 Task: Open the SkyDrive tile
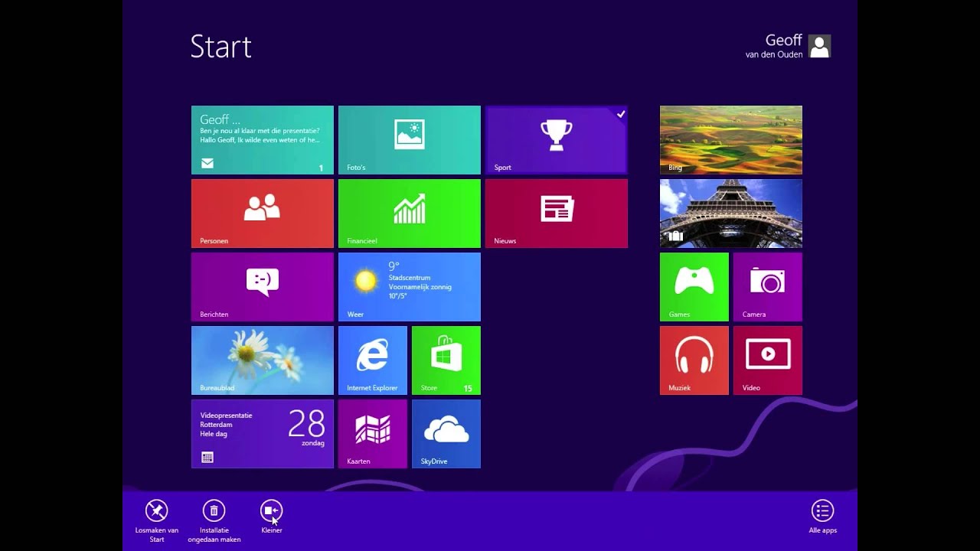point(446,434)
